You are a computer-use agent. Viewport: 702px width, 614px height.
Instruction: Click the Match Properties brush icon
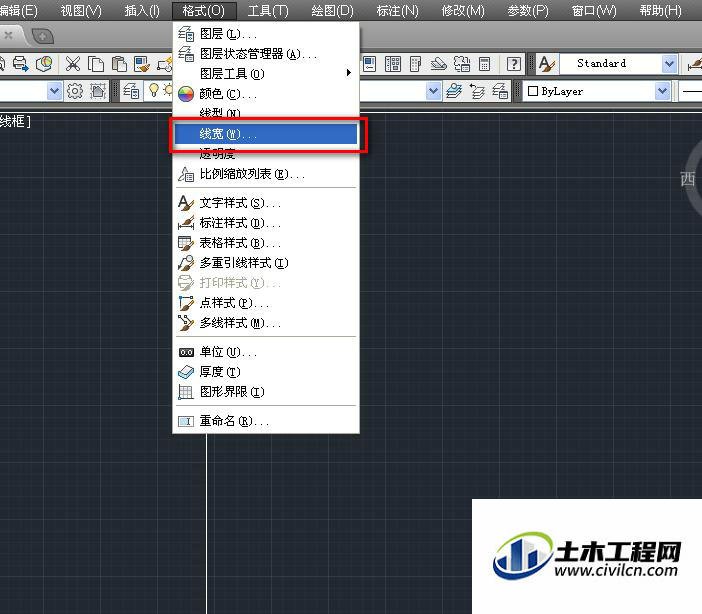pos(142,64)
